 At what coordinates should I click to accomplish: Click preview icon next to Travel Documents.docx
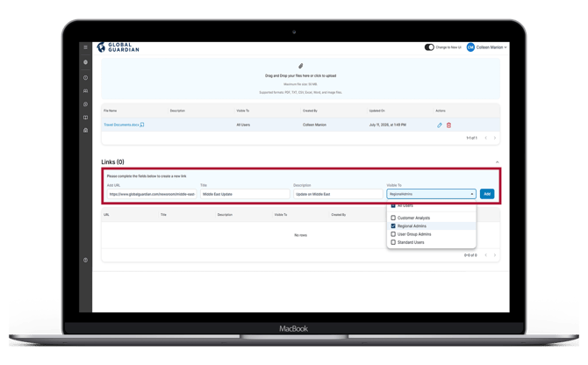[x=142, y=125]
